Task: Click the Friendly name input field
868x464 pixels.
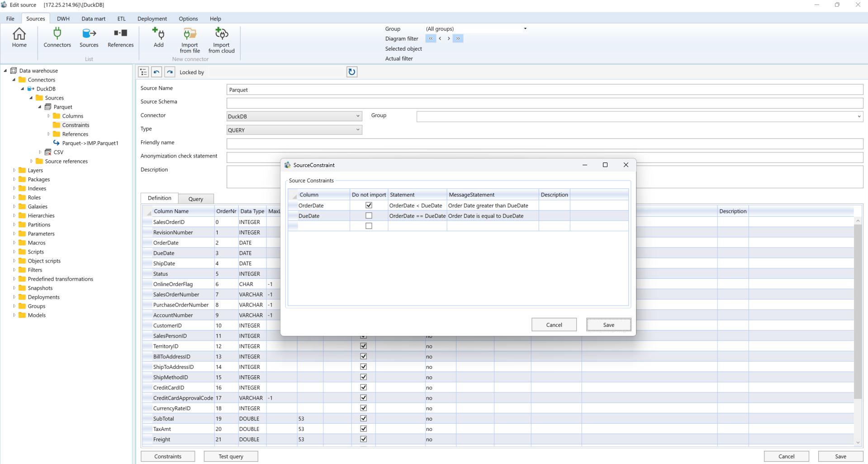Action: click(545, 144)
